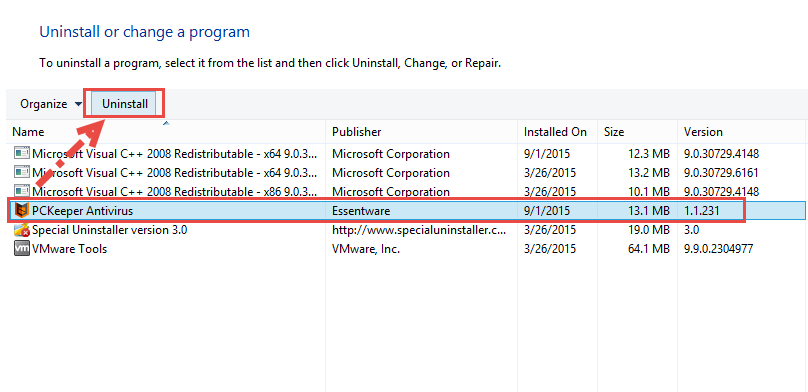Click the version 3.0 cell

tap(691, 230)
